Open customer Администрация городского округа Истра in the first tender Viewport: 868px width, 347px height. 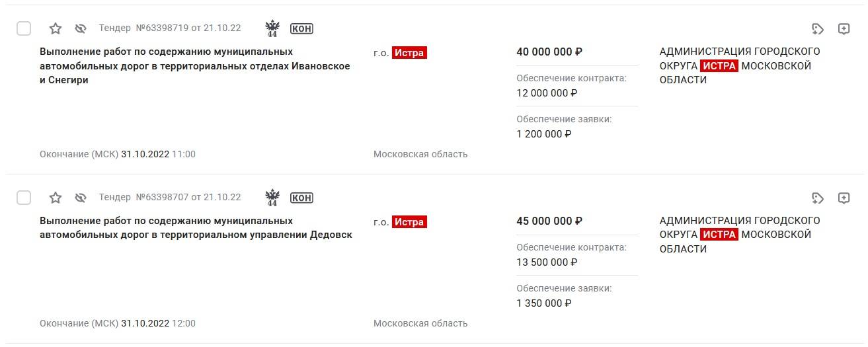click(739, 65)
